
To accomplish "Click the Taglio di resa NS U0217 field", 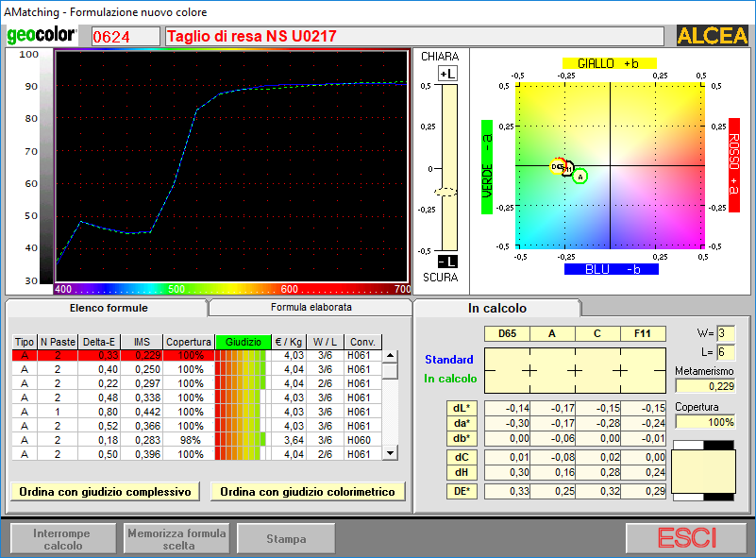I will coord(414,36).
